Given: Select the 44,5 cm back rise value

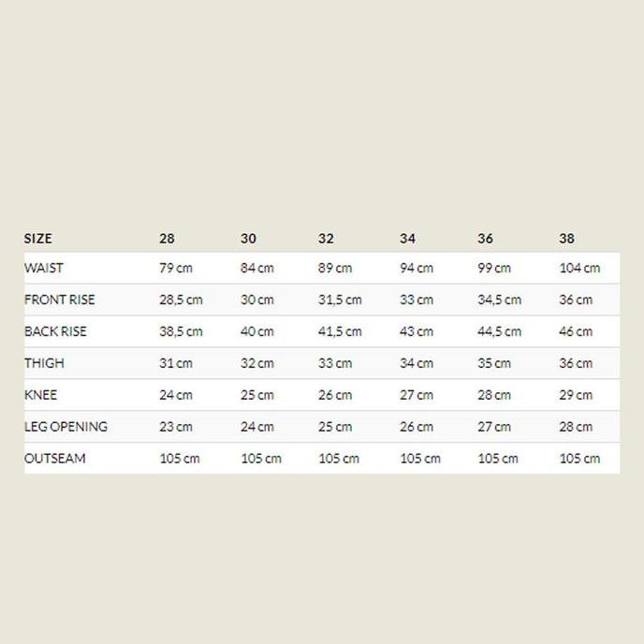Looking at the screenshot, I should click(x=499, y=332).
